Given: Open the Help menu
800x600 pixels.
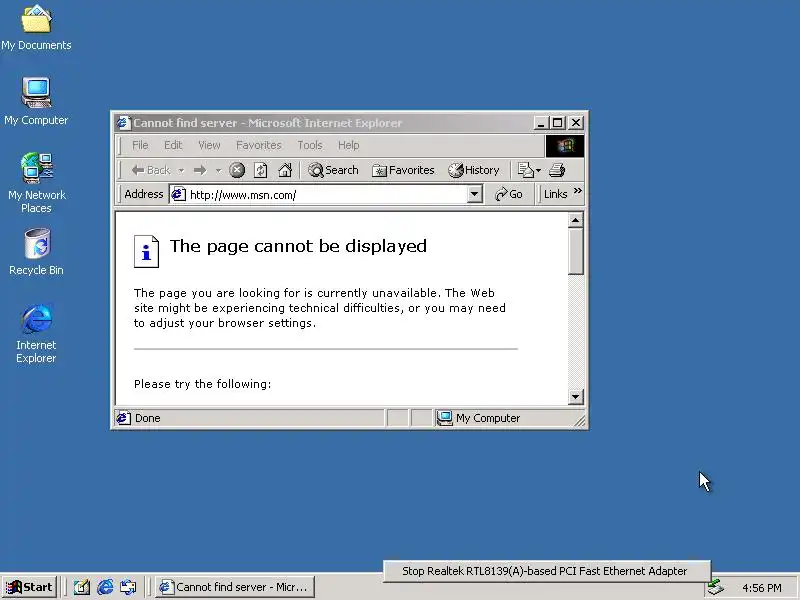Looking at the screenshot, I should point(348,145).
